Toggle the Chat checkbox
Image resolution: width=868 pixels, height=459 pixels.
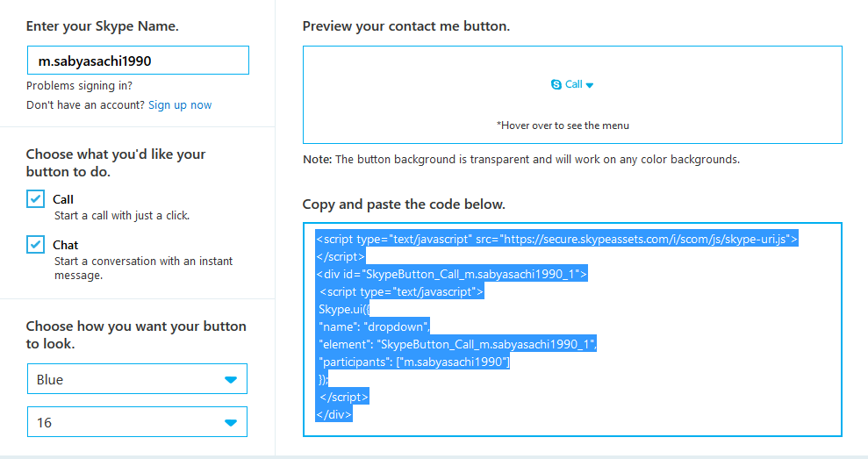click(x=35, y=245)
